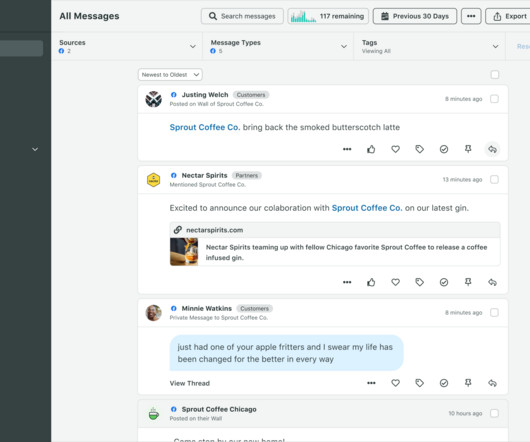The image size is (530, 442).
Task: Select the Minnie Watkins message checkbox
Action: [494, 313]
